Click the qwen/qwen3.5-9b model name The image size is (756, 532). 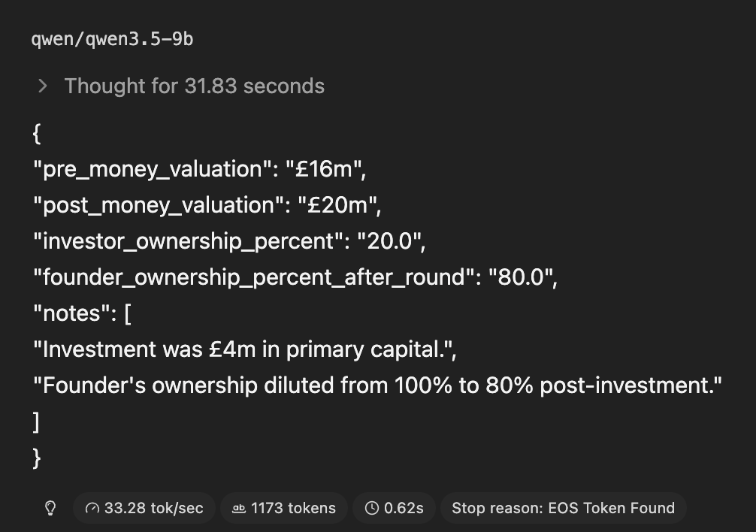(x=112, y=39)
